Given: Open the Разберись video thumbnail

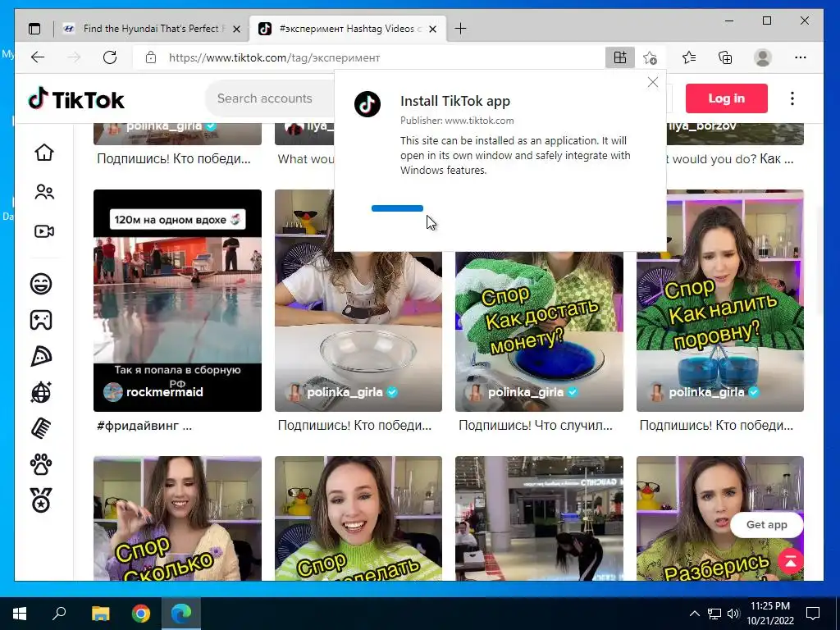Looking at the screenshot, I should pos(720,518).
